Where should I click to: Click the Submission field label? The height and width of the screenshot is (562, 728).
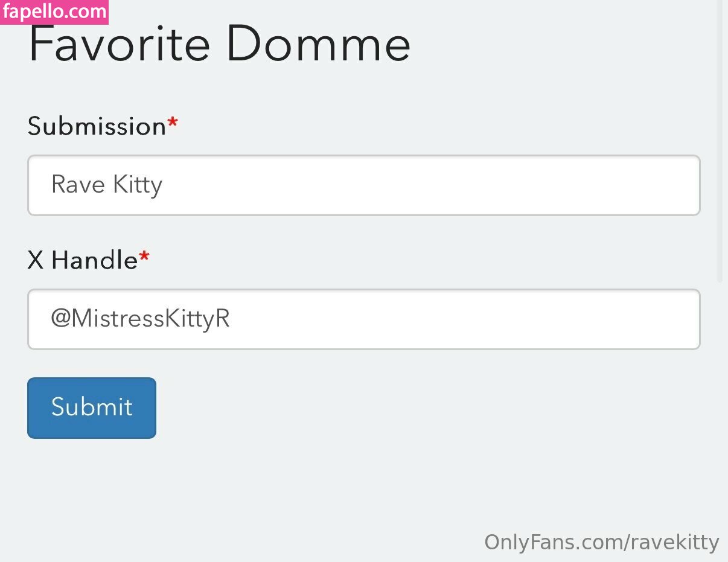pyautogui.click(x=97, y=126)
